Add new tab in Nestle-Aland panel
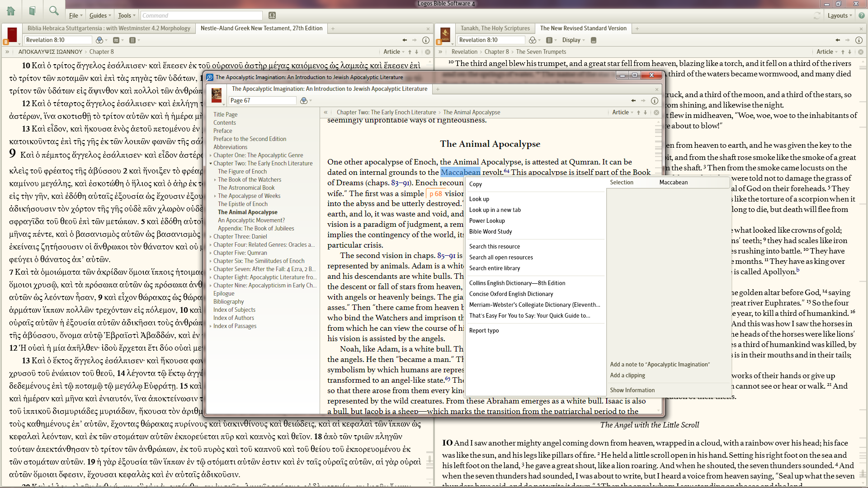 click(x=333, y=28)
